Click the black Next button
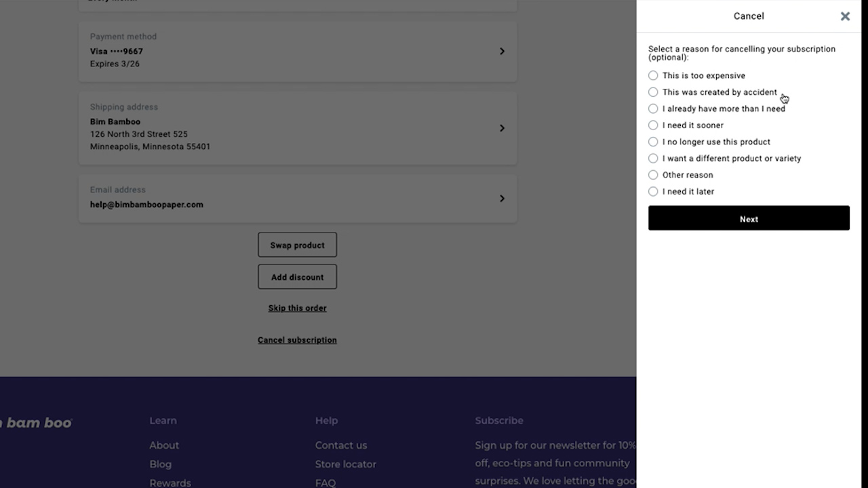This screenshot has height=488, width=868. click(x=749, y=218)
